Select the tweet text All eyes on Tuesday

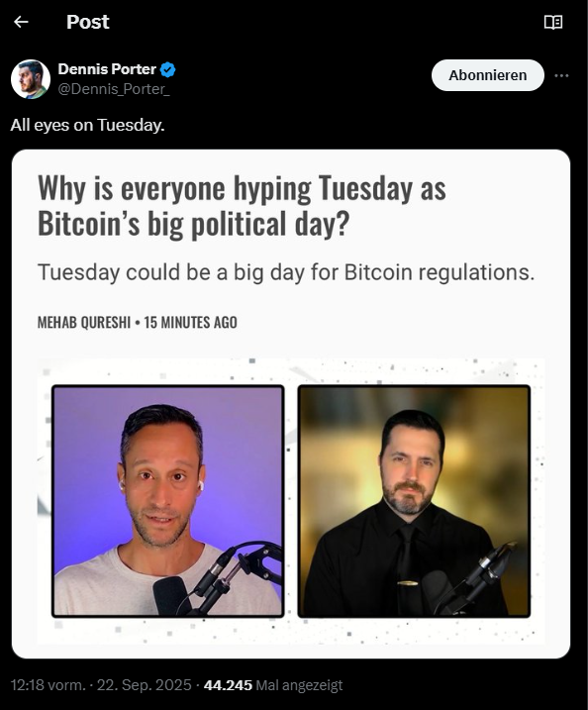coord(87,125)
